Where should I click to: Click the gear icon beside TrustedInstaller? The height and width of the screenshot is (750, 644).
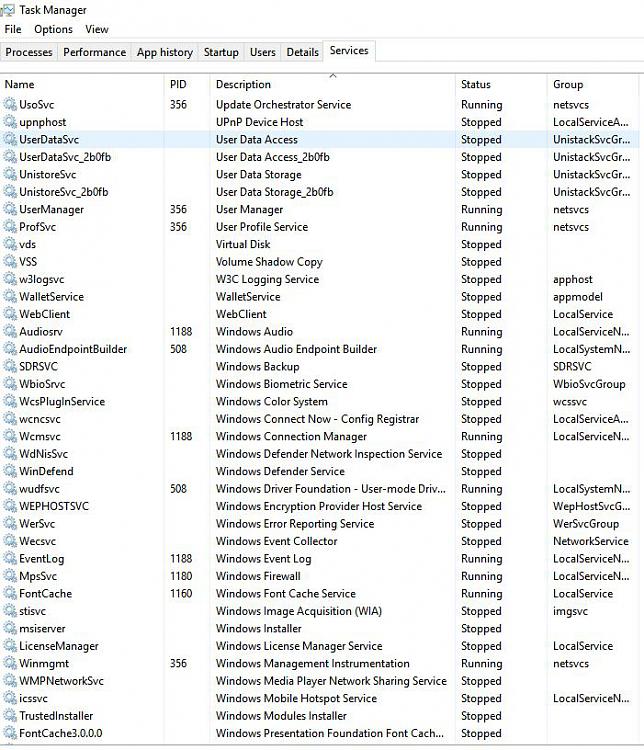[x=10, y=716]
